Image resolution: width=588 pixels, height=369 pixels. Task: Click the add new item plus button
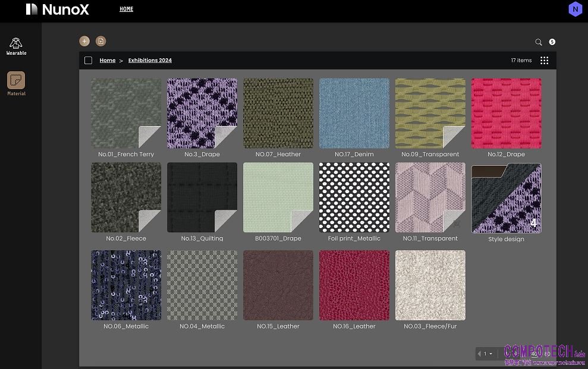click(x=84, y=41)
